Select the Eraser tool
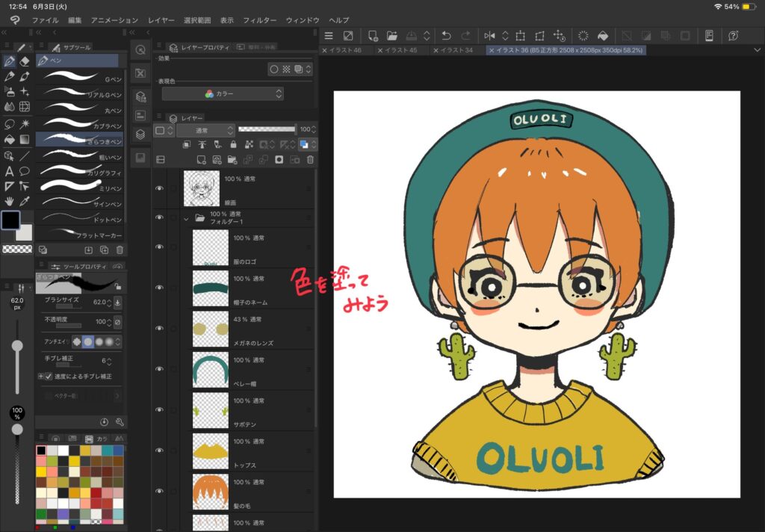765x532 pixels. [x=25, y=61]
